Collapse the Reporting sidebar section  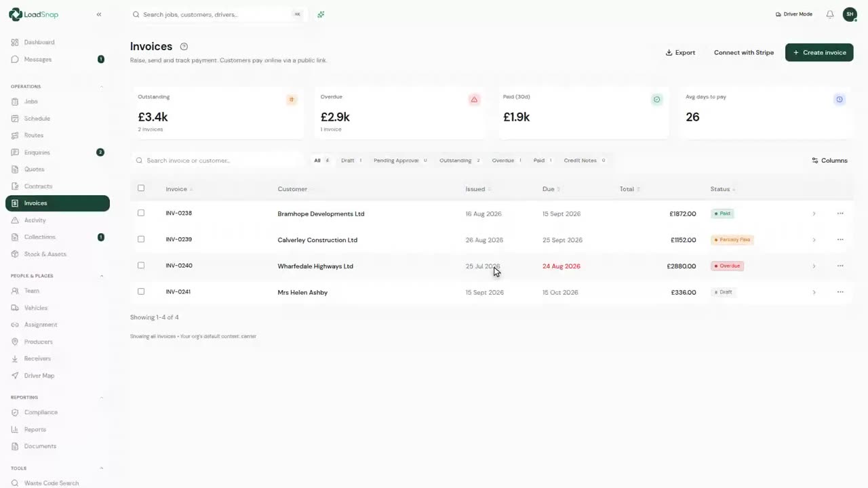coord(102,397)
